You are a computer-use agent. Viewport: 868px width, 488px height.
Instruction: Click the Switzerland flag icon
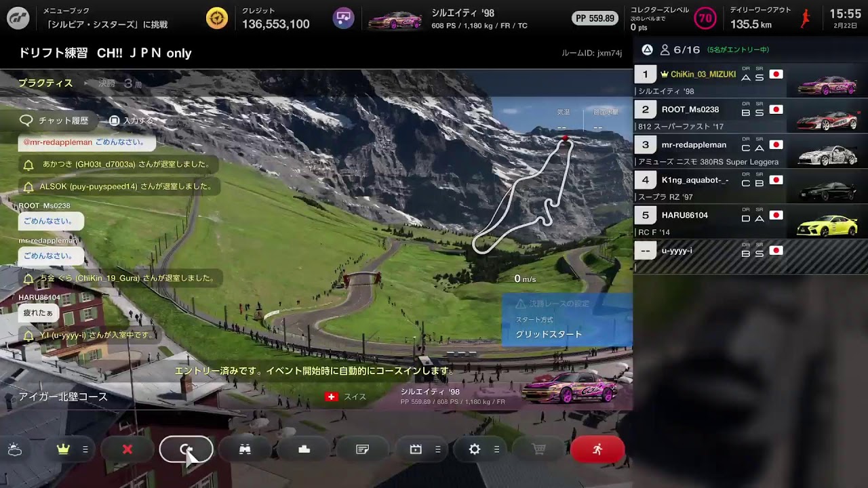(x=332, y=396)
